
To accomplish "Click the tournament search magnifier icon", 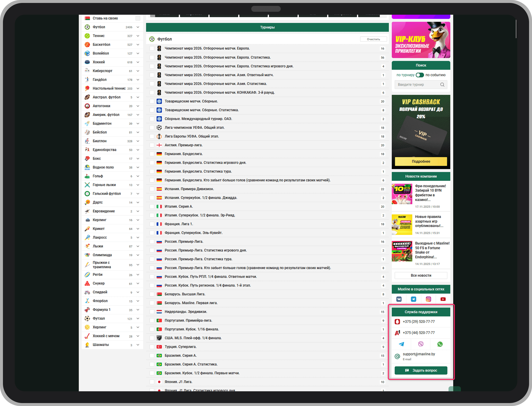I will (442, 85).
